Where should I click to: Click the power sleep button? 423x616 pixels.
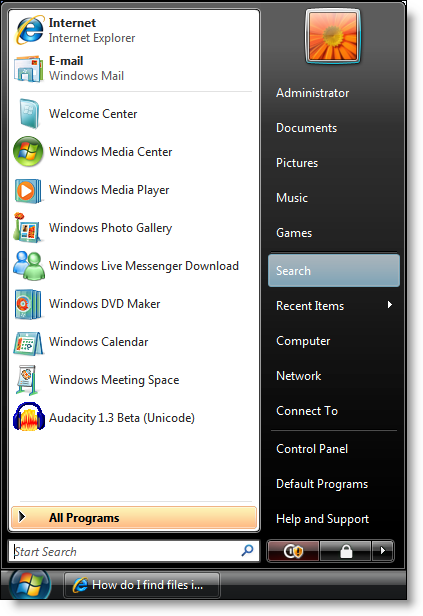click(x=293, y=552)
